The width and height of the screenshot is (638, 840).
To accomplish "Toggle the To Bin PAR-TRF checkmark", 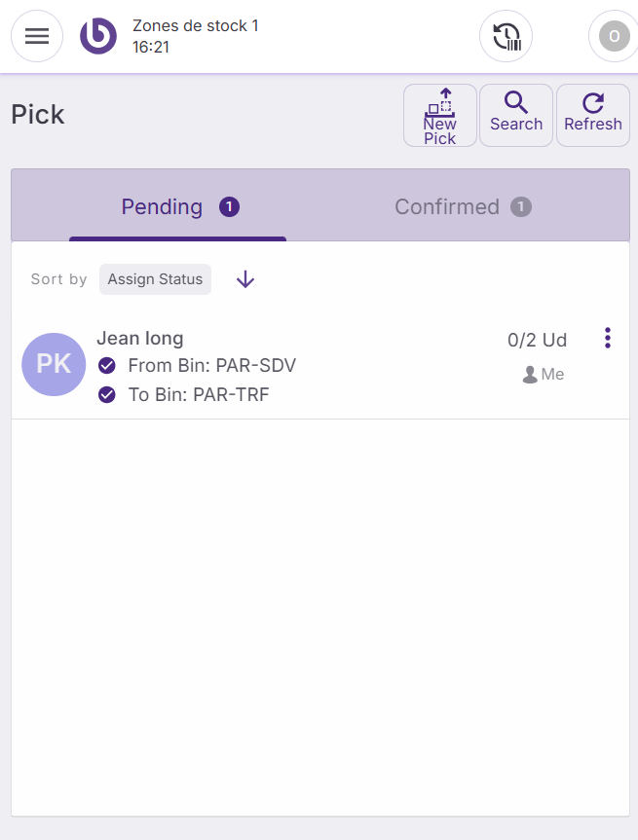I will (x=107, y=395).
